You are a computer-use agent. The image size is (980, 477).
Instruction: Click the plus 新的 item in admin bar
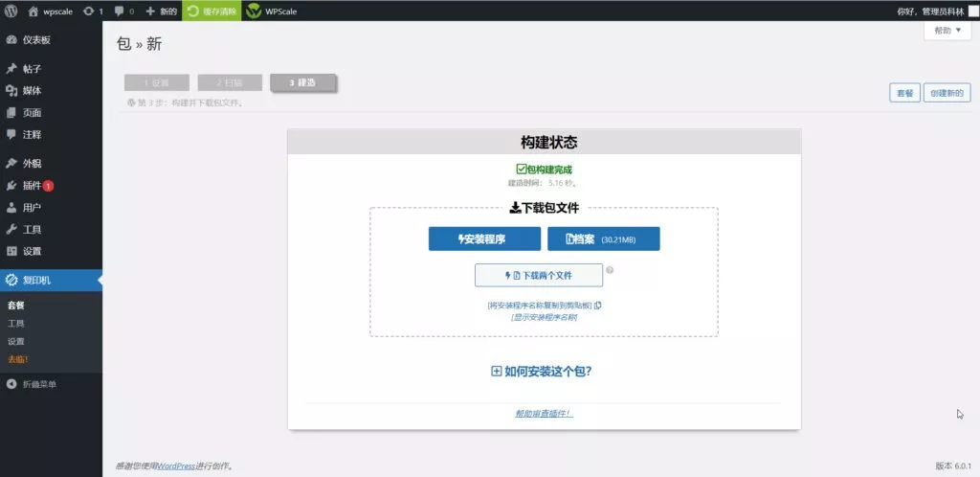161,11
